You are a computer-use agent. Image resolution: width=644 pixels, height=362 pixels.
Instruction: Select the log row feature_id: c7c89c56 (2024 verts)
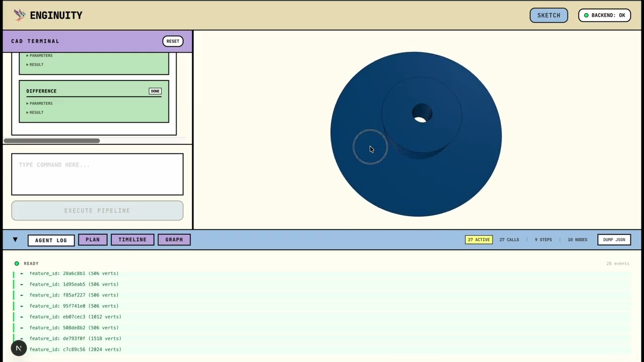(322, 349)
